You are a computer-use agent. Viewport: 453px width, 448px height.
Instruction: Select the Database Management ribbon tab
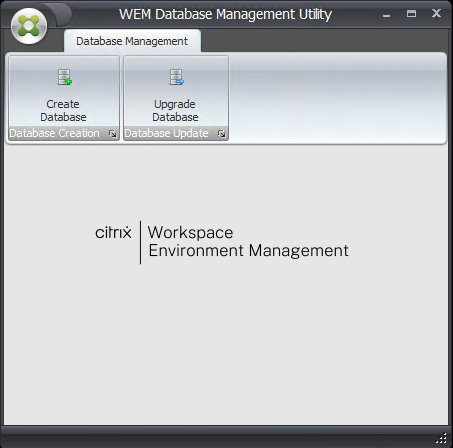click(x=132, y=41)
